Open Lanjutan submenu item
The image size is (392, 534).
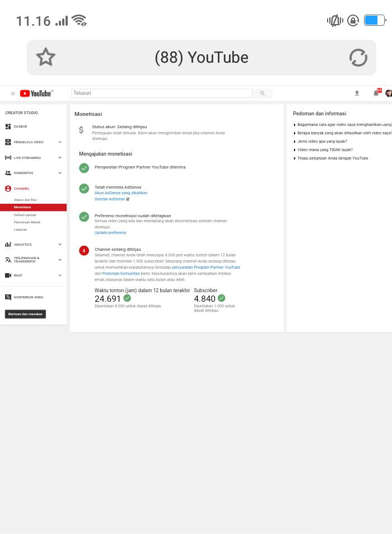tap(20, 229)
